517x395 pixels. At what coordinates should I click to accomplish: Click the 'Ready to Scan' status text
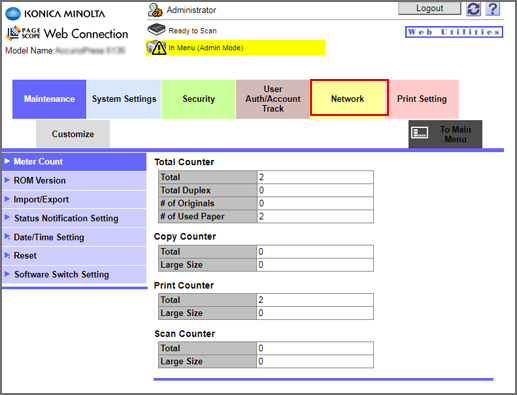pos(193,31)
